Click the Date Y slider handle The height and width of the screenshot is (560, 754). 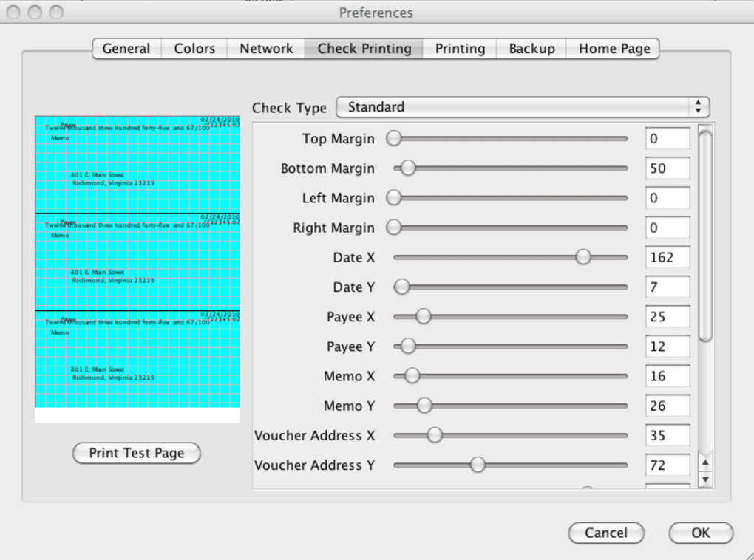(x=402, y=287)
